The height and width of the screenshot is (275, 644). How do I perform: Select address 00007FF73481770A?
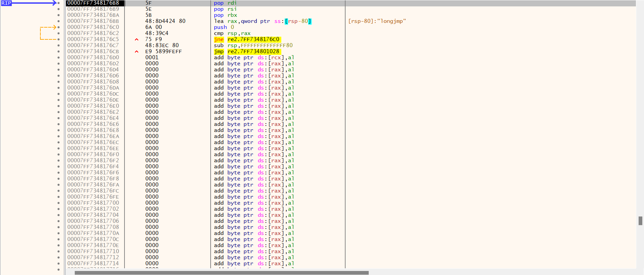[93, 233]
